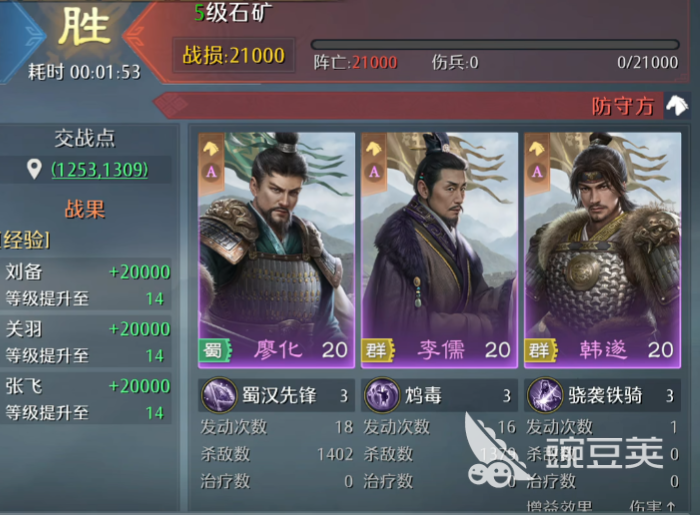Click the 蜀汉先锋 skill icon
This screenshot has height=515, width=700.
(x=219, y=395)
